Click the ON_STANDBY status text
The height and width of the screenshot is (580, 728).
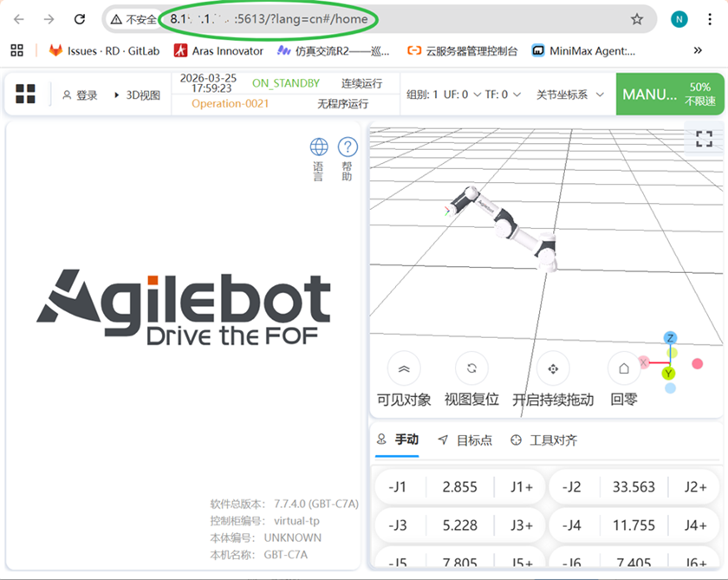[x=286, y=83]
